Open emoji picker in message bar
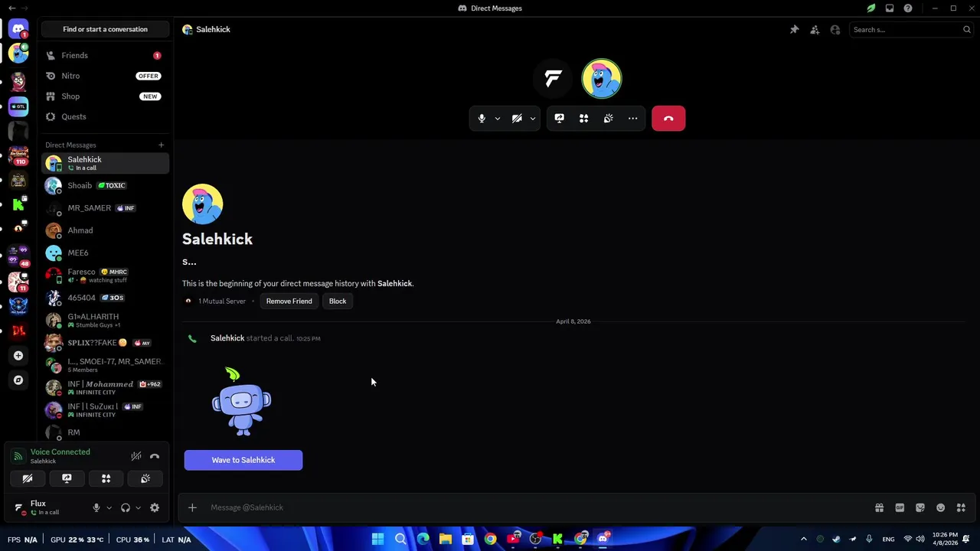 [x=941, y=507]
